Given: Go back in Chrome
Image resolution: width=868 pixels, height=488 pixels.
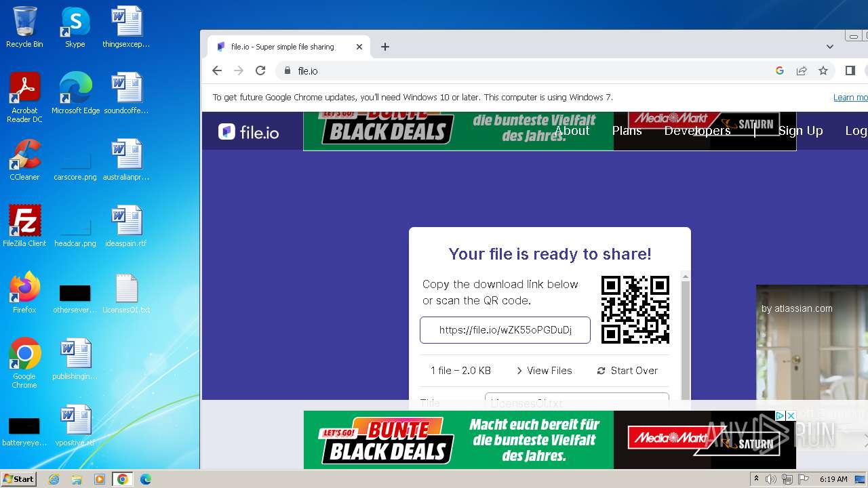Looking at the screenshot, I should click(x=217, y=70).
